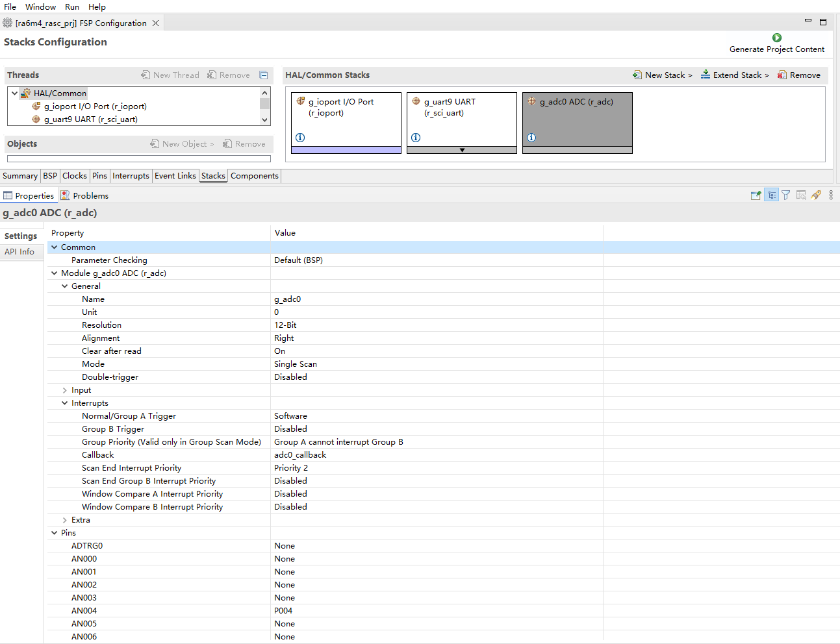This screenshot has width=840, height=644.
Task: Click the module icon on g_adc0 ADC block
Action: tap(531, 101)
